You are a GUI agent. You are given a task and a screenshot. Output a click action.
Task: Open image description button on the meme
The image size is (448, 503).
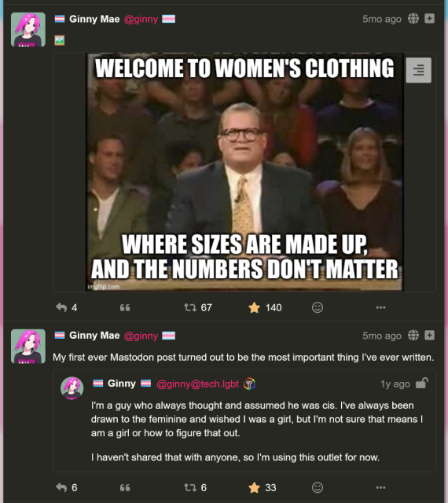click(x=418, y=70)
